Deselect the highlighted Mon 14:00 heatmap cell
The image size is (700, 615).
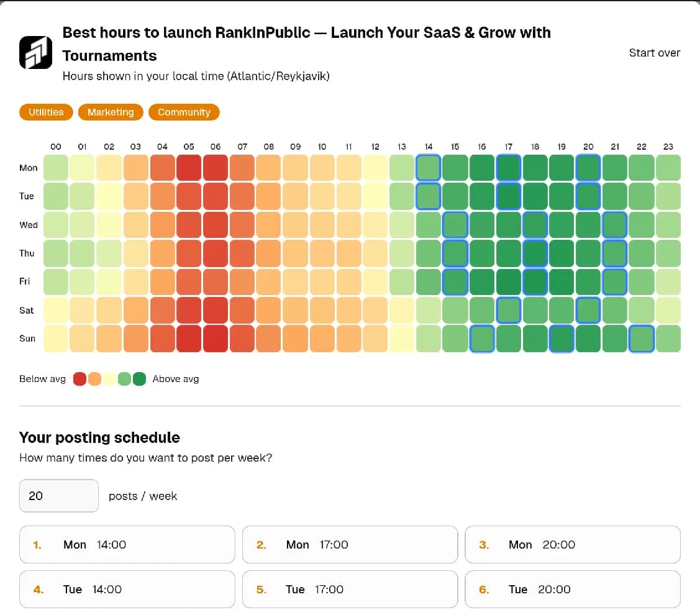pos(428,168)
